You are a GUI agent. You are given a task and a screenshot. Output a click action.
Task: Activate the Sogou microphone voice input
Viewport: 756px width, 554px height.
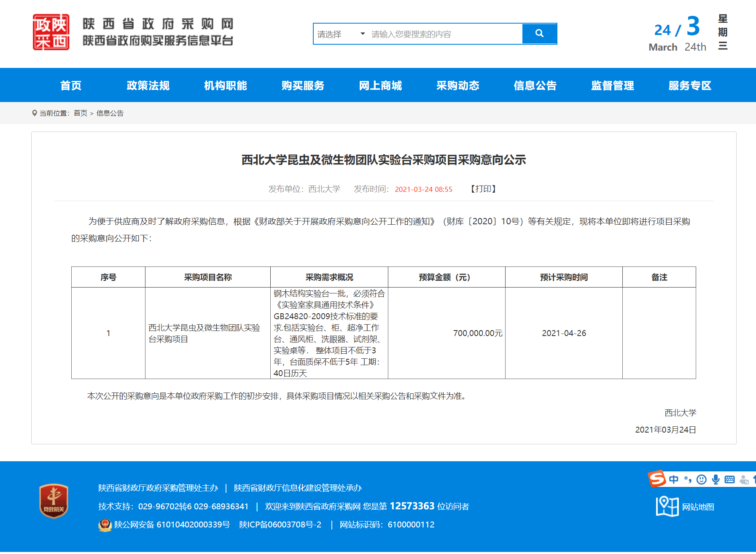[716, 480]
